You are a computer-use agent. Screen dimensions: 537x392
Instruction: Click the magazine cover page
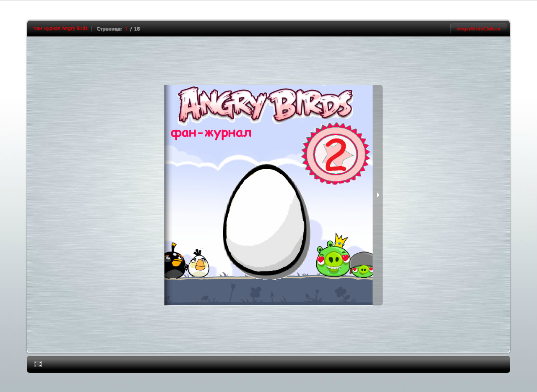pyautogui.click(x=268, y=195)
